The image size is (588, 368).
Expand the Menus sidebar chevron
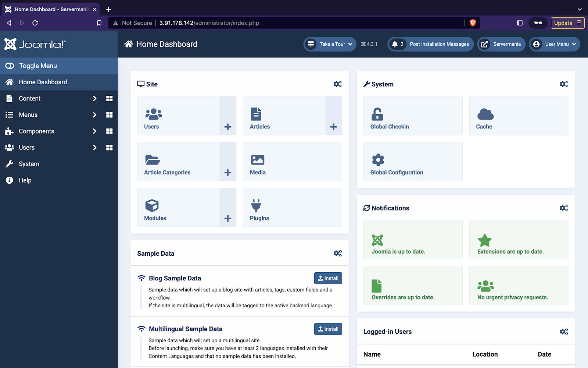point(94,115)
